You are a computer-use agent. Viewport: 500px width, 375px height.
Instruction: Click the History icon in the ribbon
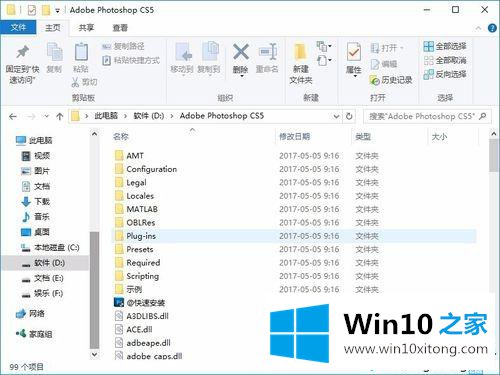[x=374, y=80]
